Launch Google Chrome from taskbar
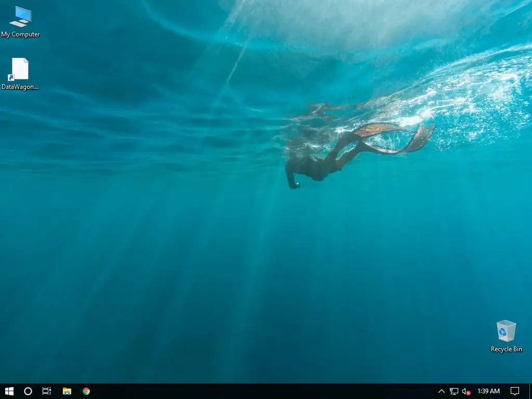The image size is (532, 399). click(86, 391)
